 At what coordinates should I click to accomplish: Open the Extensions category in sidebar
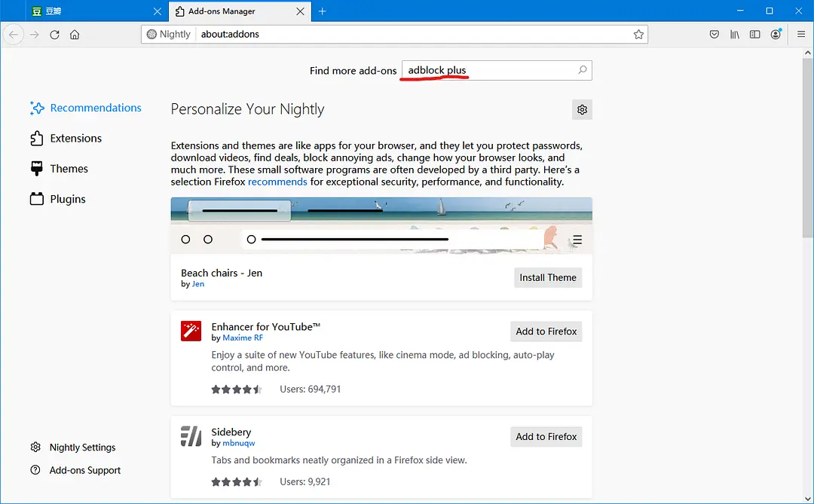75,139
